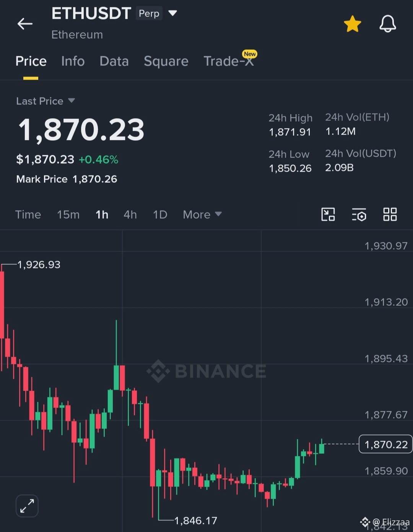Select the 1h chart interval
The image size is (413, 532).
point(102,214)
